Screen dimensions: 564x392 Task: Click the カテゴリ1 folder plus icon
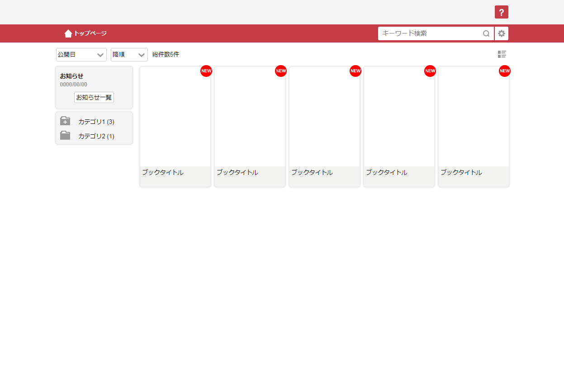pyautogui.click(x=65, y=121)
